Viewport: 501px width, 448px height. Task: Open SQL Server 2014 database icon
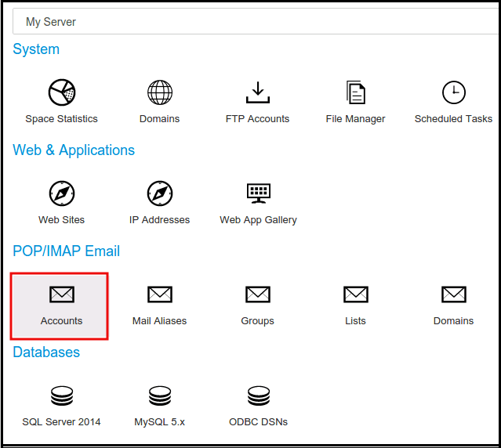[62, 396]
